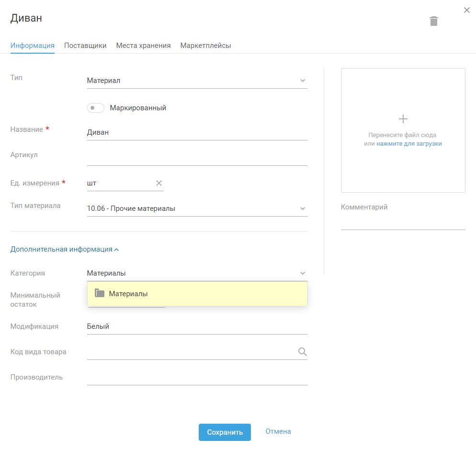Image resolution: width=476 pixels, height=451 pixels.
Task: Collapse the Категория dropdown arrow
Action: coord(303,273)
